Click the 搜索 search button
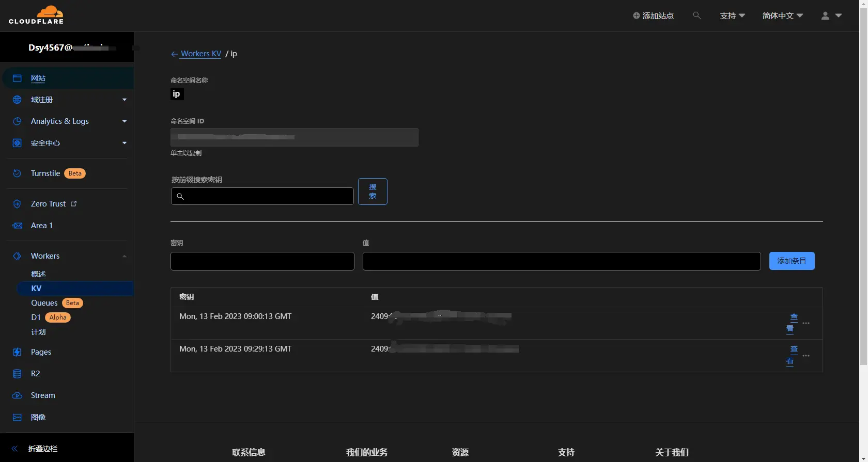The height and width of the screenshot is (462, 868). click(373, 192)
